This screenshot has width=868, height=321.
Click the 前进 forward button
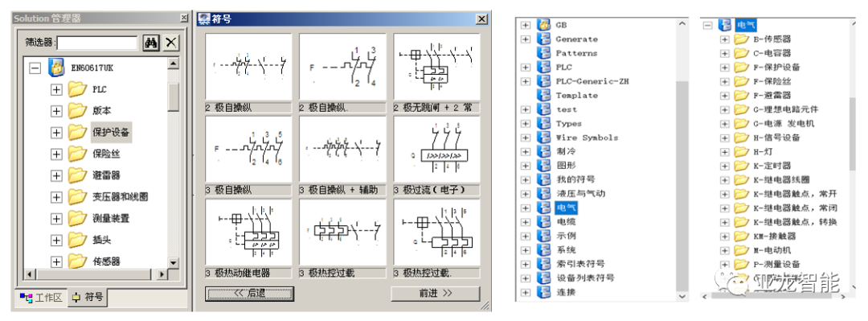click(x=435, y=294)
